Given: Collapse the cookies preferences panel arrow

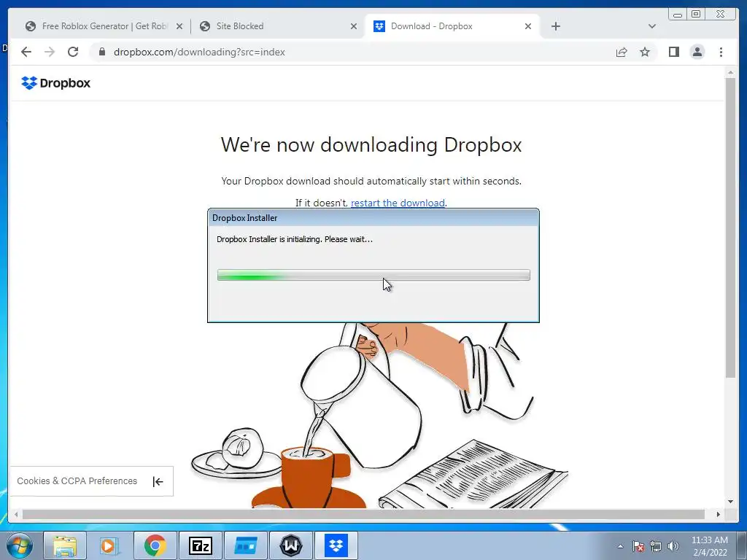Looking at the screenshot, I should pyautogui.click(x=158, y=481).
